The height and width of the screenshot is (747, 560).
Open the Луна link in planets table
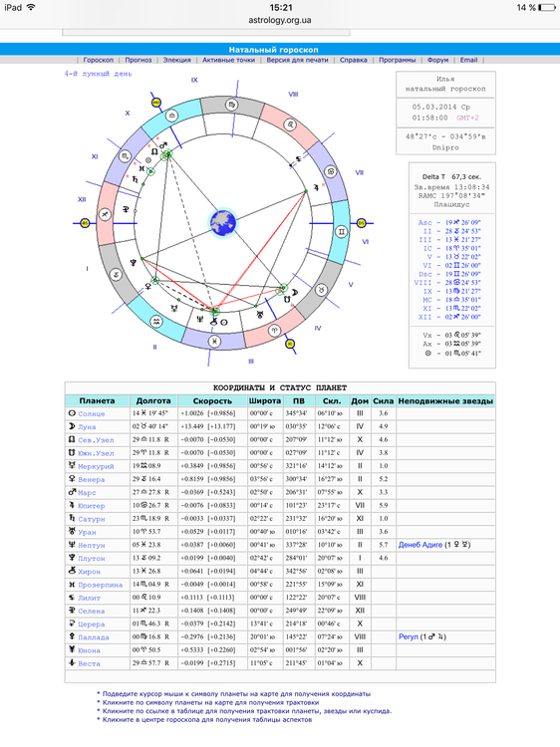click(x=88, y=427)
